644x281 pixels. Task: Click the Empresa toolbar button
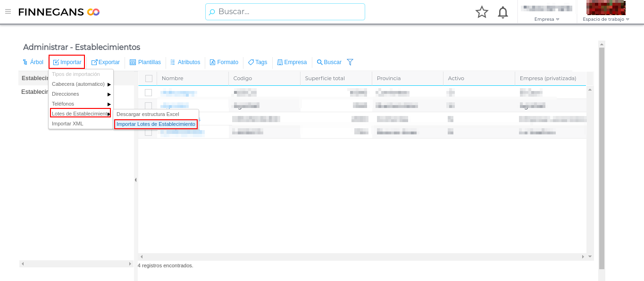(x=292, y=62)
